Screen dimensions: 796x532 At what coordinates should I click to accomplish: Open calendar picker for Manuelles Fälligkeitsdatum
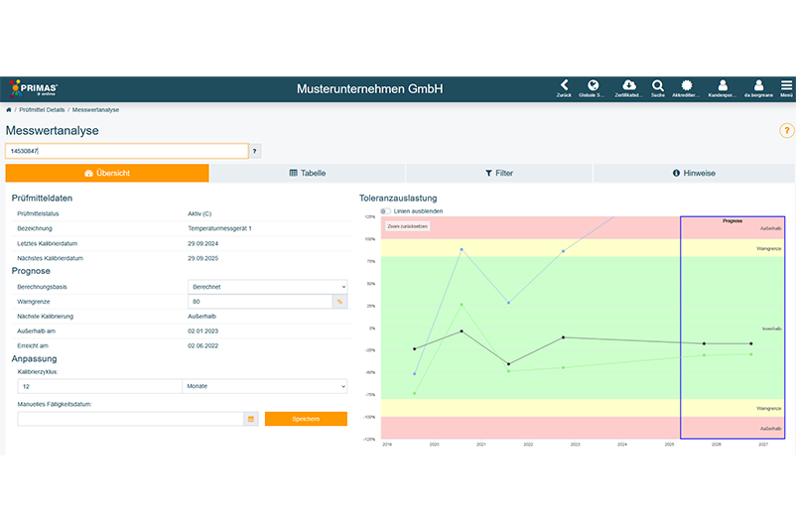[x=251, y=419]
